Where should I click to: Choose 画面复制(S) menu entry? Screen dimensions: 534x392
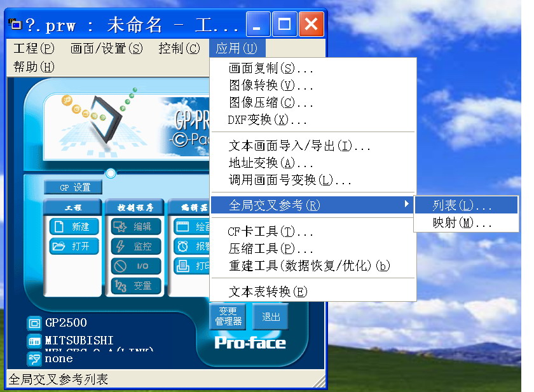271,69
